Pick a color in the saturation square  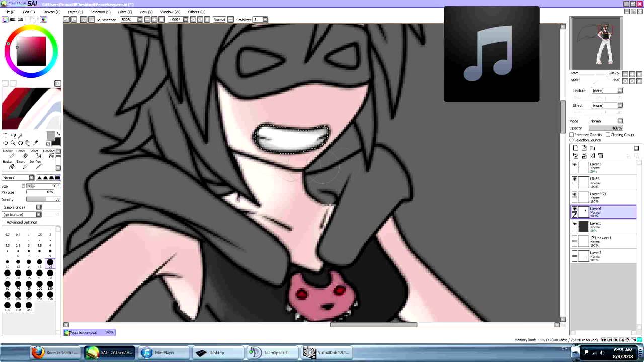pyautogui.click(x=31, y=51)
